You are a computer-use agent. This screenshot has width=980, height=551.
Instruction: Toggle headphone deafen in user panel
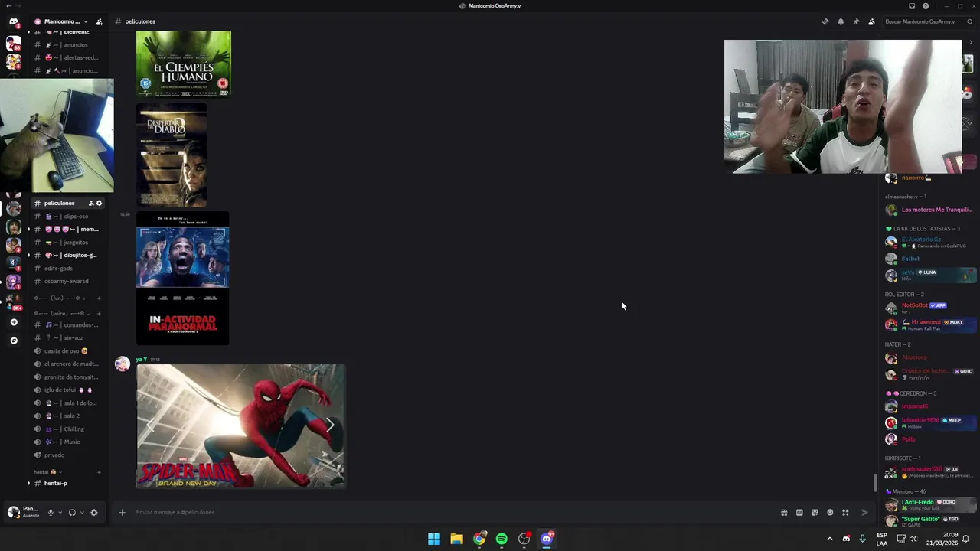[72, 513]
